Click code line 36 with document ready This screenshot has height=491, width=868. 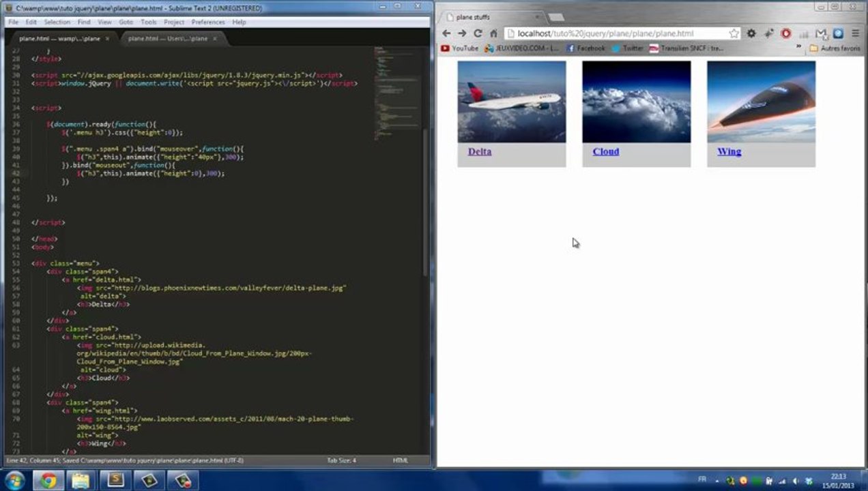(x=101, y=124)
